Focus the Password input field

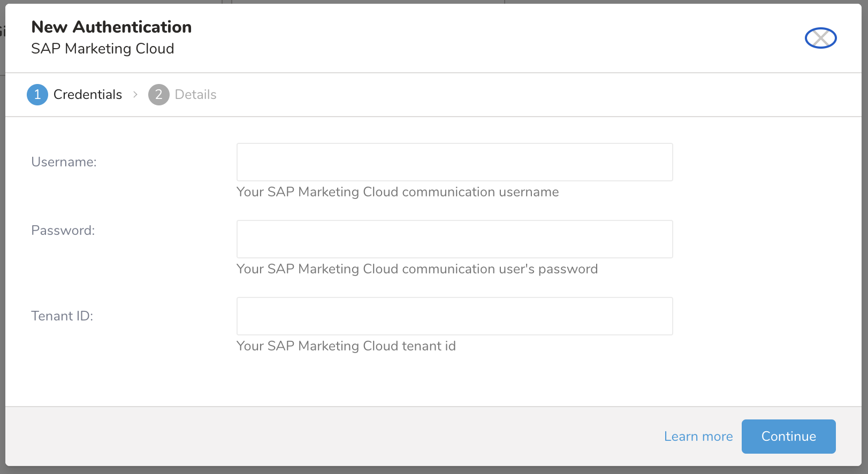click(454, 239)
